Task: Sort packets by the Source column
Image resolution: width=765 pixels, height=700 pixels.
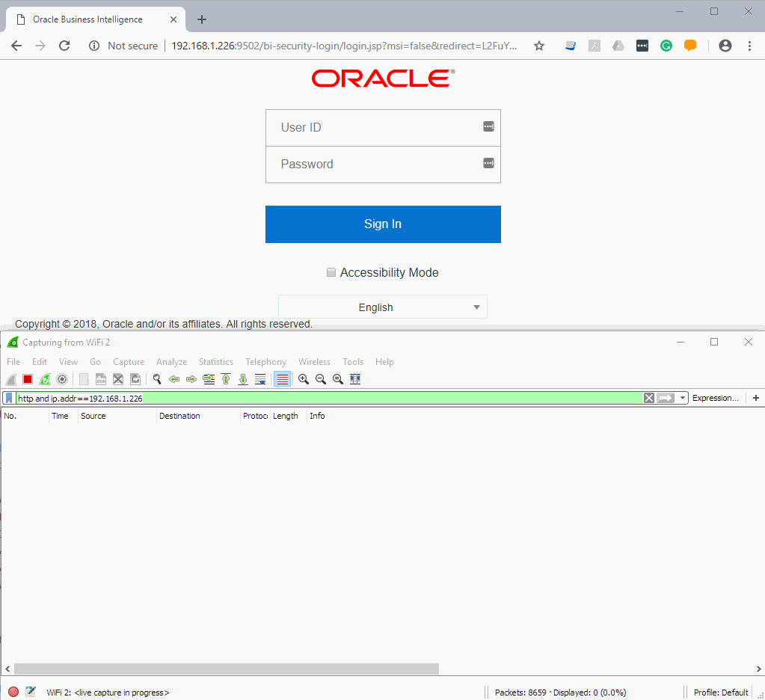Action: 117,416
